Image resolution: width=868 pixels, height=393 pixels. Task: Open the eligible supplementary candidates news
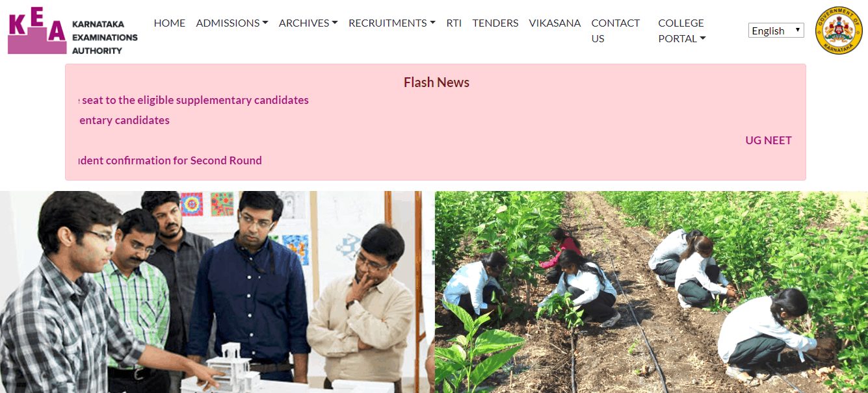pos(193,100)
